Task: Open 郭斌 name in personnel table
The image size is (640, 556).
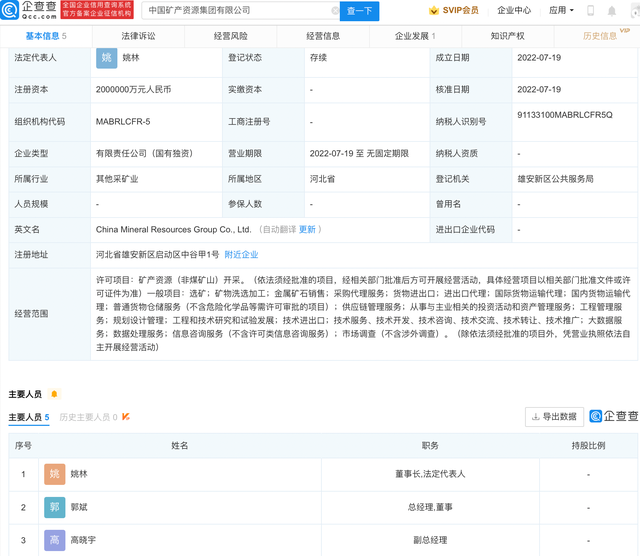Action: [79, 507]
